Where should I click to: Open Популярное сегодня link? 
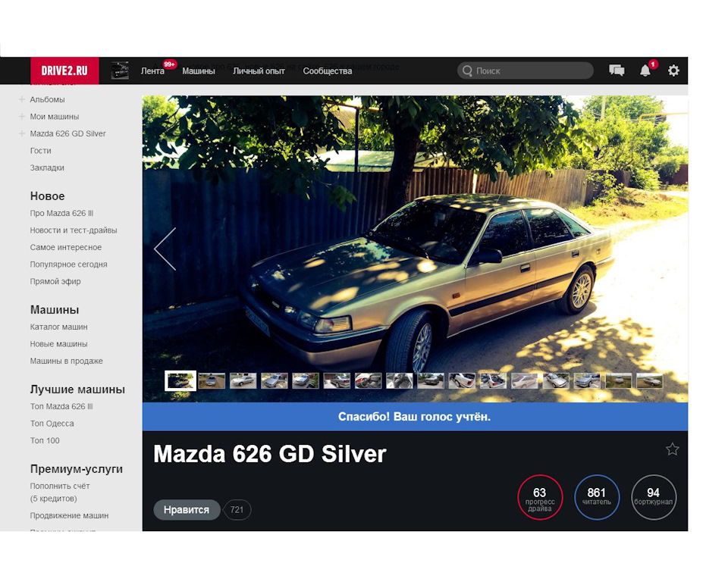tap(69, 264)
